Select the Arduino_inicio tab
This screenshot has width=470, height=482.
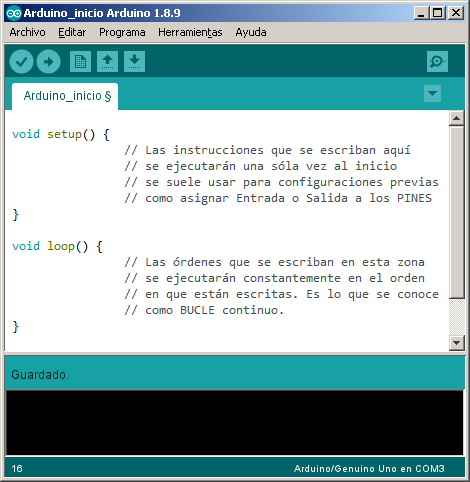pyautogui.click(x=65, y=96)
